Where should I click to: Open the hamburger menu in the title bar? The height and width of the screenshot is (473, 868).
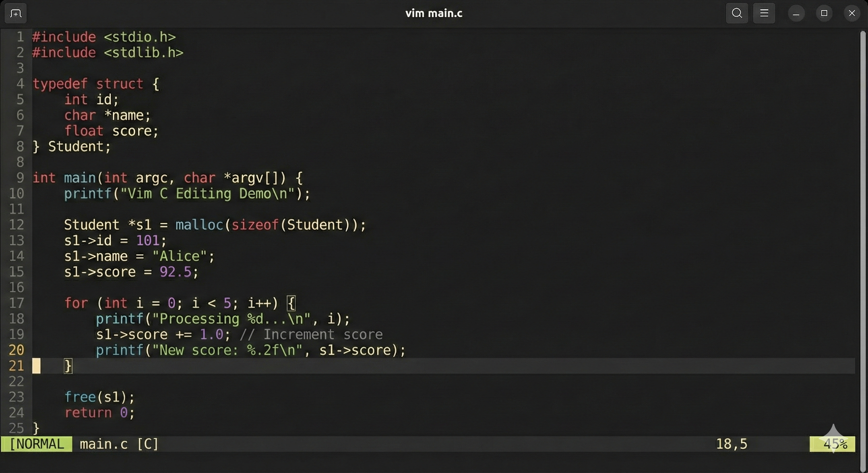[764, 14]
